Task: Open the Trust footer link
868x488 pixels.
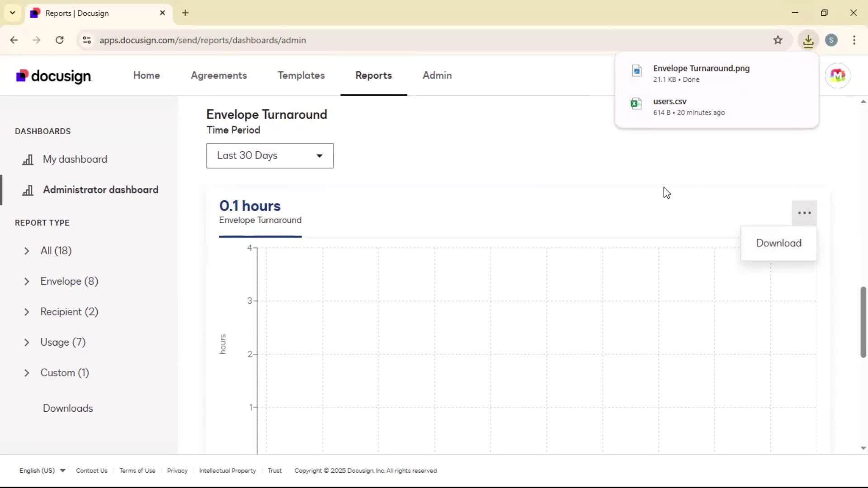Action: point(275,470)
